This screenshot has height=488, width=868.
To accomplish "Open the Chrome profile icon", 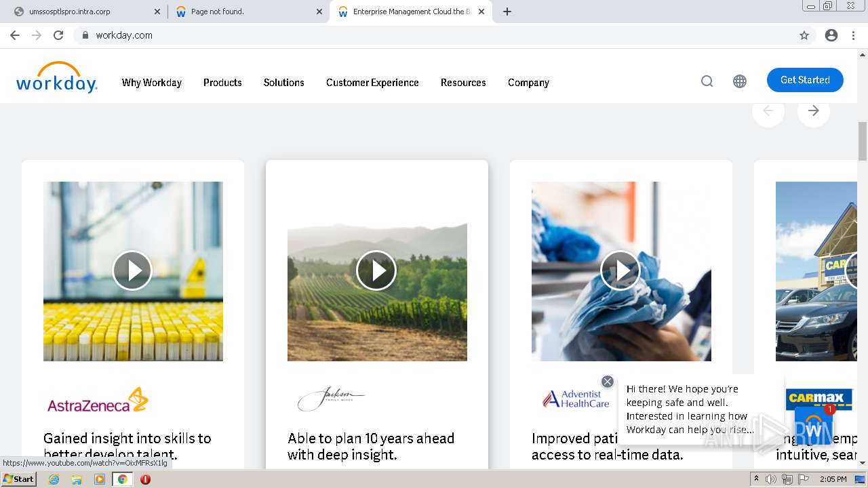I will click(831, 35).
